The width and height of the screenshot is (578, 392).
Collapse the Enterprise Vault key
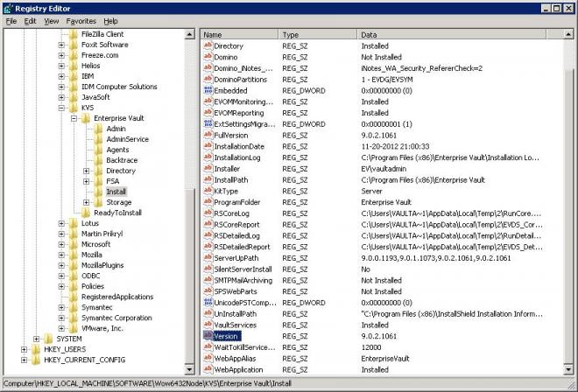tap(74, 118)
